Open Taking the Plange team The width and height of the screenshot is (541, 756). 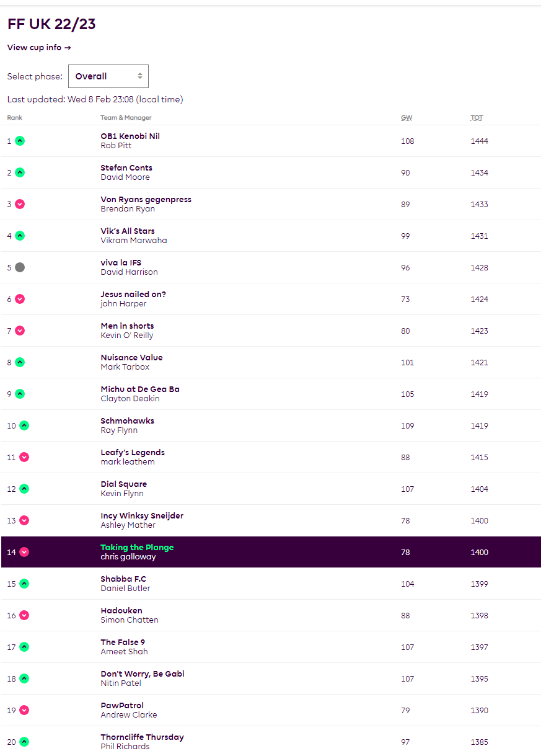click(137, 548)
